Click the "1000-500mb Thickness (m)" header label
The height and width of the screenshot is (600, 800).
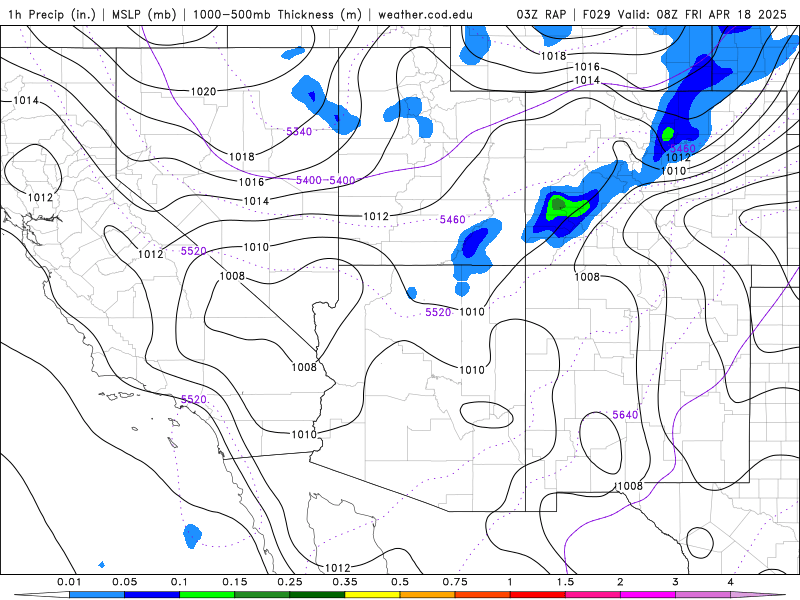click(x=277, y=14)
